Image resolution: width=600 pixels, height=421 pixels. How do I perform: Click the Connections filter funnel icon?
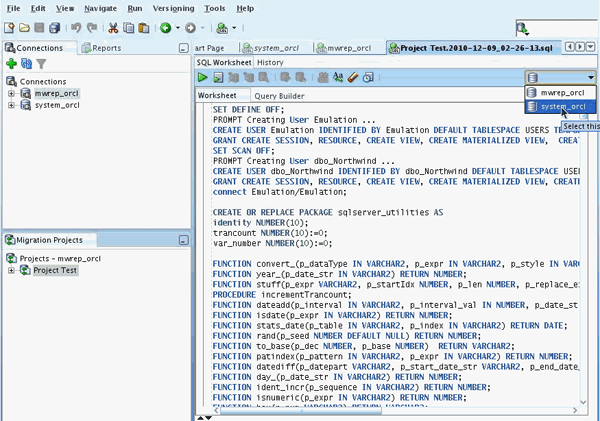point(41,63)
